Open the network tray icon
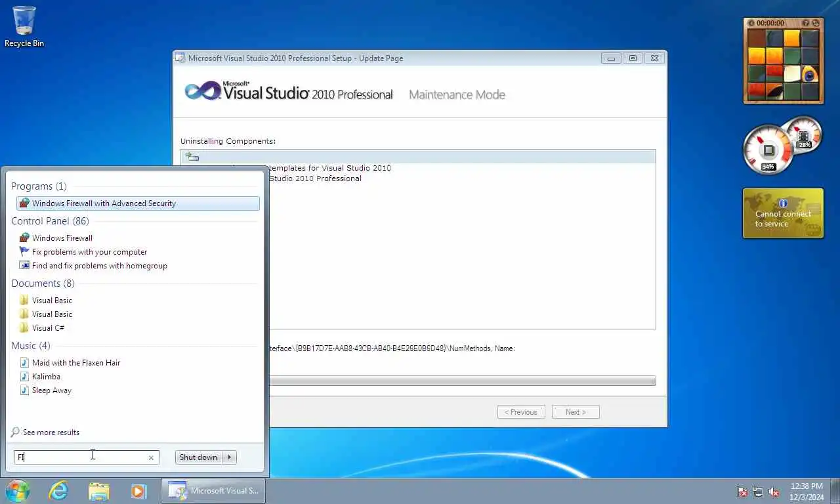 point(758,492)
